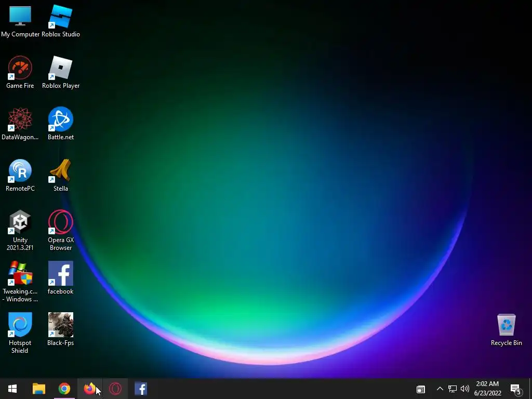Open the Action Center notifications

[516, 389]
